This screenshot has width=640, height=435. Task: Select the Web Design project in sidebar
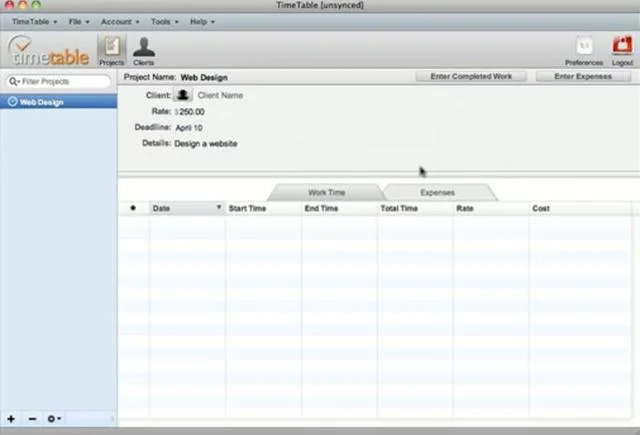coord(58,102)
